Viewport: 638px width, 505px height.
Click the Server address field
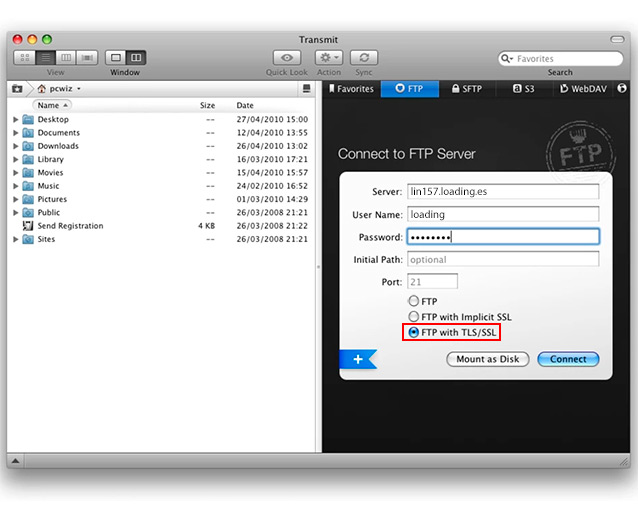pos(503,191)
